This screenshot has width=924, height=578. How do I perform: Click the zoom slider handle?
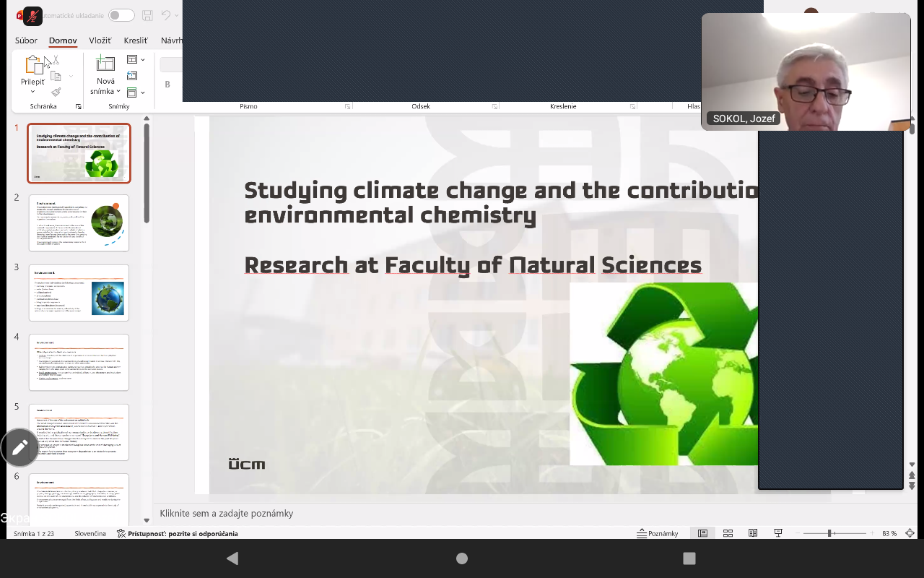tap(830, 533)
